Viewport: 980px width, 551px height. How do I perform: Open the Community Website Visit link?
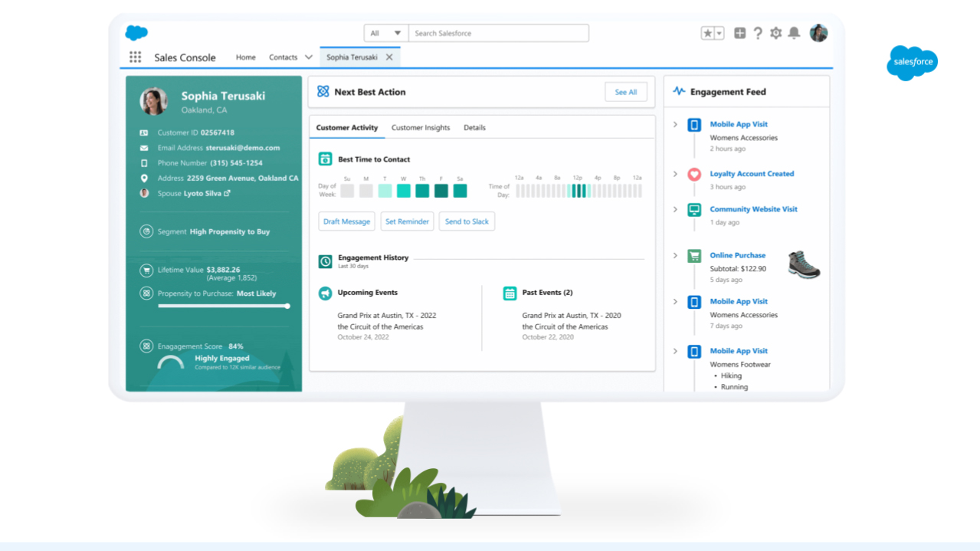point(753,209)
